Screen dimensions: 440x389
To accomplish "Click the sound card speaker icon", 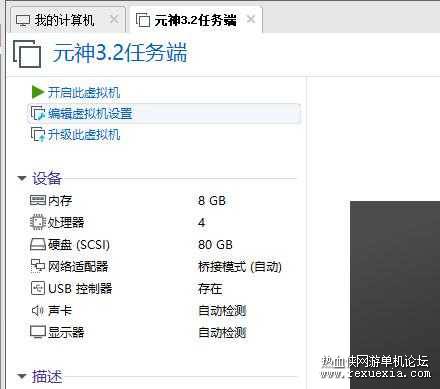I will [38, 310].
